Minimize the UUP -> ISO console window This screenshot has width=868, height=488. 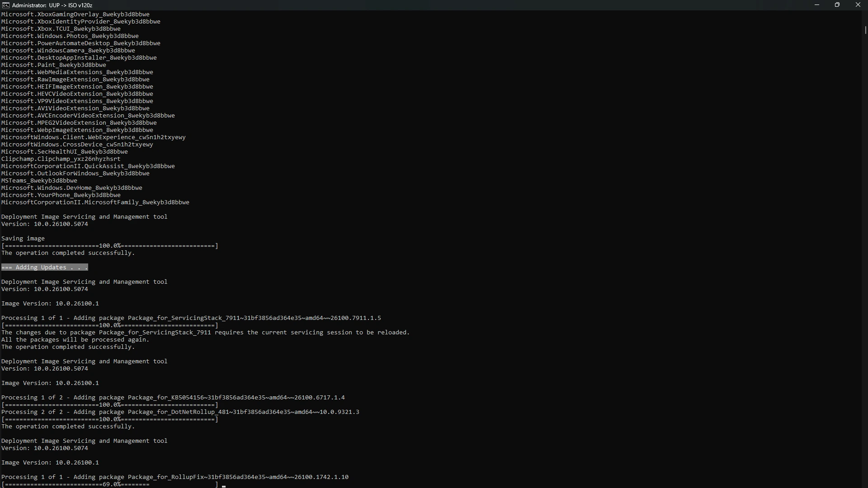click(816, 5)
